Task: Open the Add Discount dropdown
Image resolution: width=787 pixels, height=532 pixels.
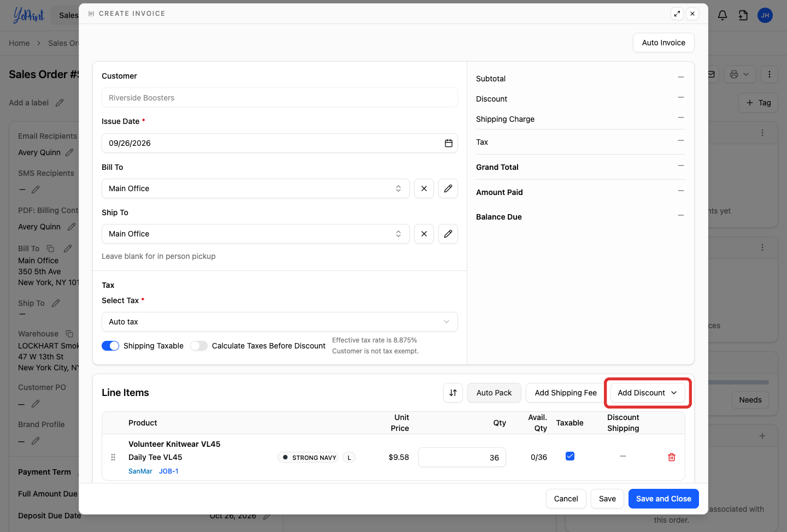Action: [x=648, y=393]
